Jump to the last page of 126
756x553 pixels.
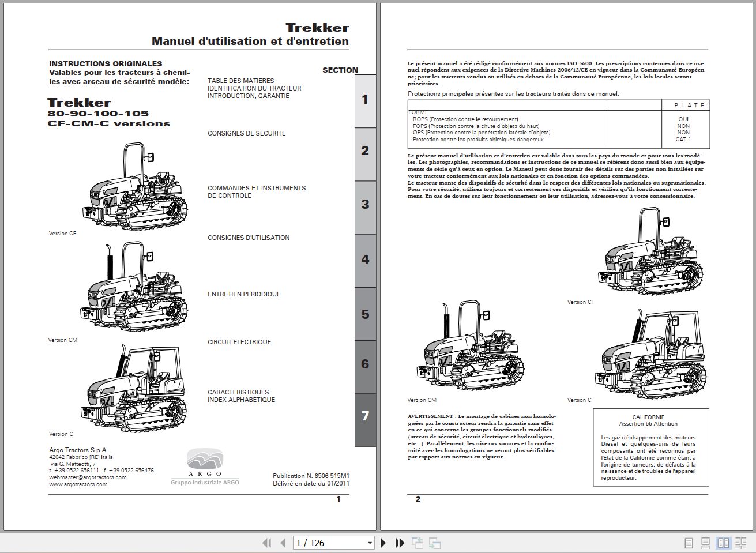(x=400, y=543)
